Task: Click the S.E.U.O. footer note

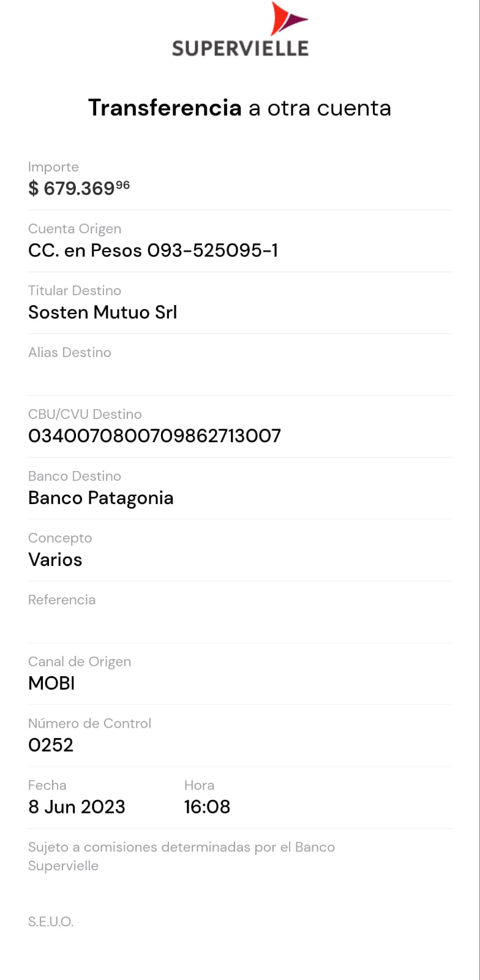Action: (51, 922)
